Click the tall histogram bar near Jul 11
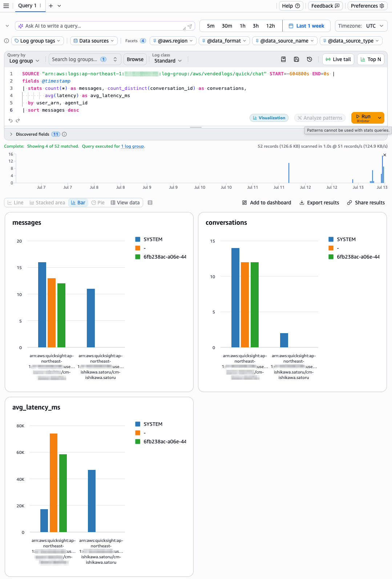The image size is (392, 579). point(289,173)
